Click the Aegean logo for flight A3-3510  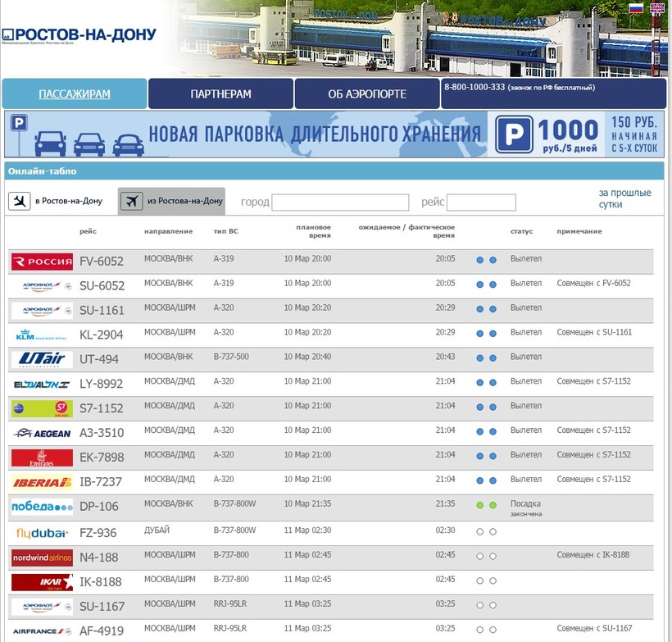(42, 434)
